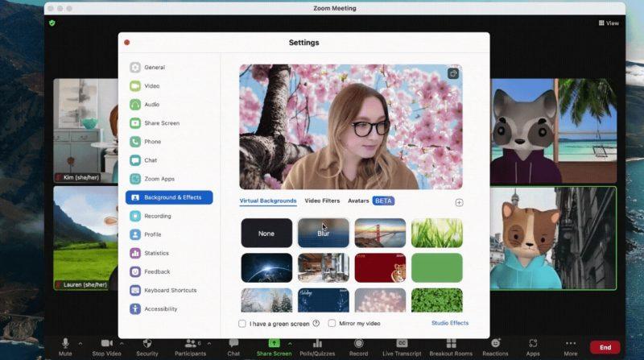Select snowy trees background
This screenshot has width=644, height=360.
pos(266,300)
